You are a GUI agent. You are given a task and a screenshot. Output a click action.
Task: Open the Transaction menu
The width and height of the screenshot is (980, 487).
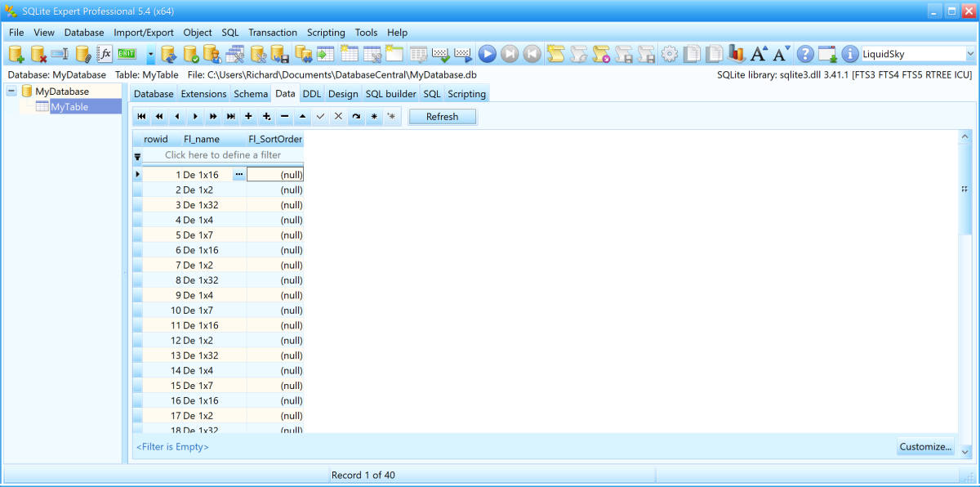pyautogui.click(x=273, y=33)
